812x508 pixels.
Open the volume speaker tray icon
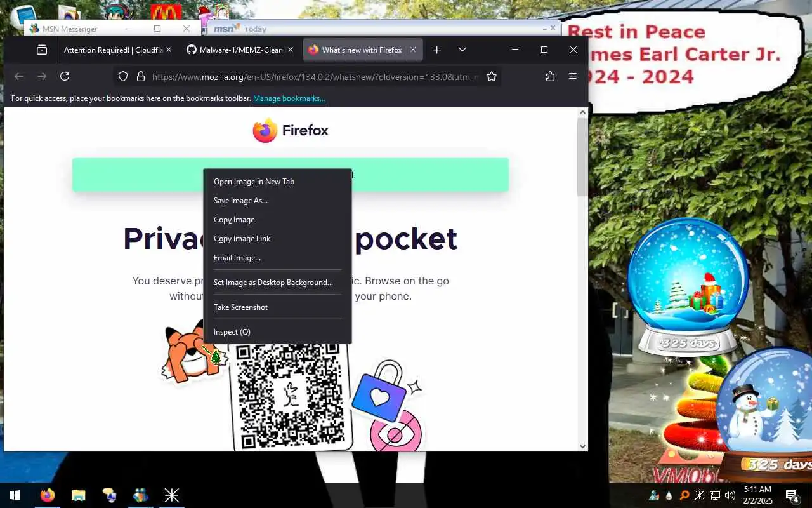pyautogui.click(x=730, y=495)
